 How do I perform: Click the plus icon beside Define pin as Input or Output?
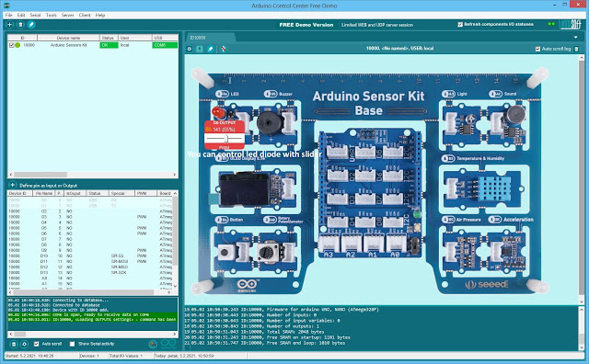click(x=12, y=185)
